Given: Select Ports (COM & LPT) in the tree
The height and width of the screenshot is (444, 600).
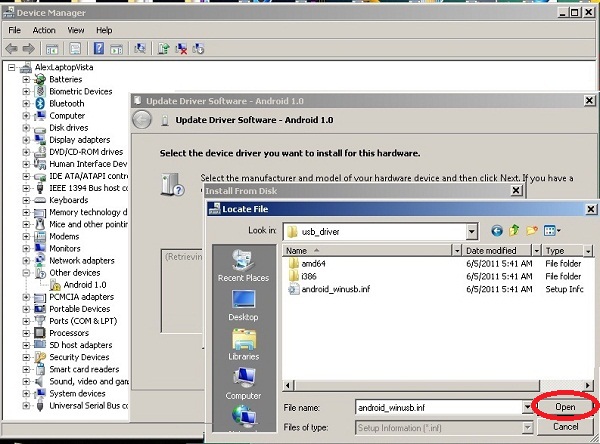Looking at the screenshot, I should coord(83,321).
